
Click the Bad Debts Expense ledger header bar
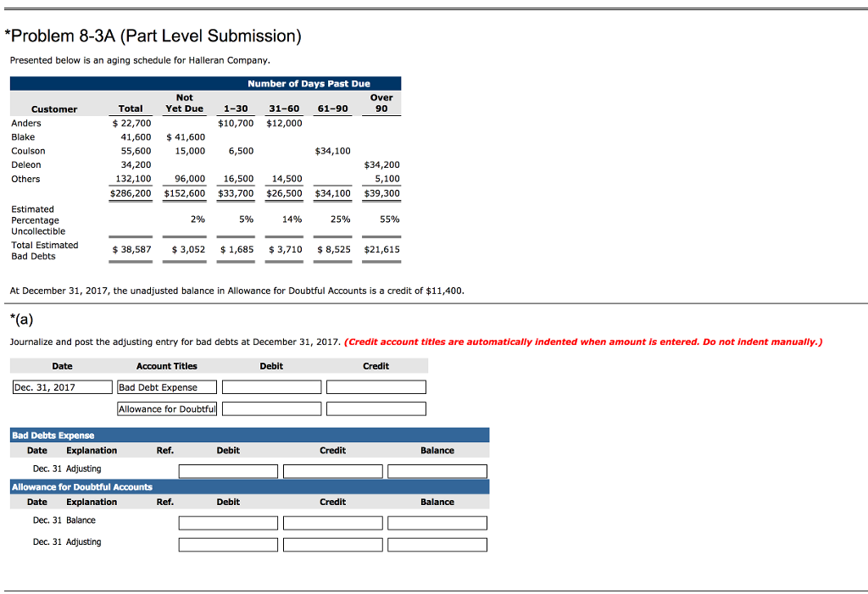click(x=250, y=436)
